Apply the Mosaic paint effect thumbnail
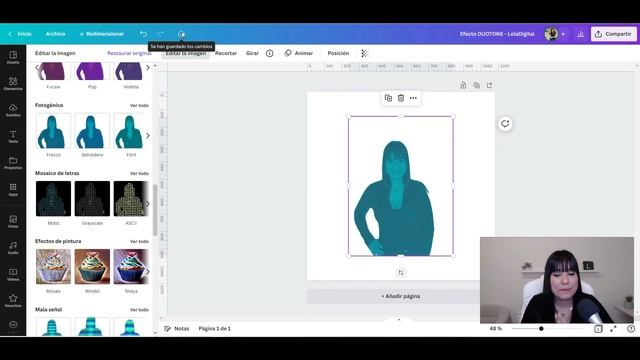The height and width of the screenshot is (360, 640). coord(53,267)
